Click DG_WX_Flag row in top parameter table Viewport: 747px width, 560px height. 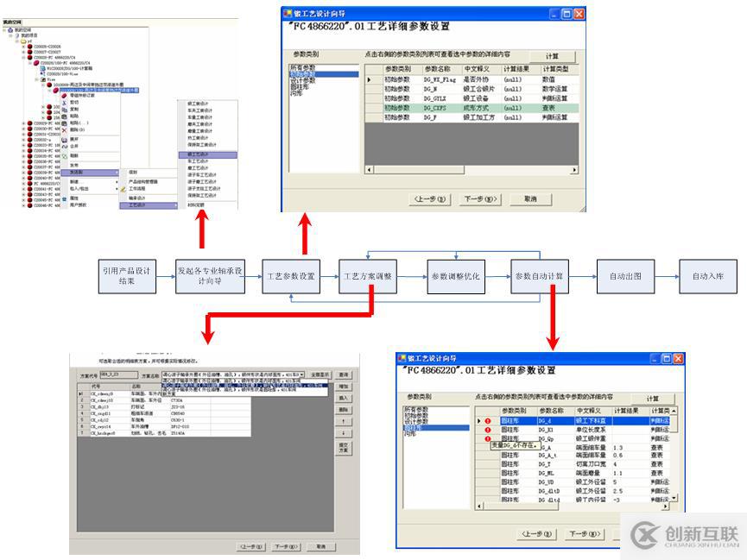click(472, 79)
